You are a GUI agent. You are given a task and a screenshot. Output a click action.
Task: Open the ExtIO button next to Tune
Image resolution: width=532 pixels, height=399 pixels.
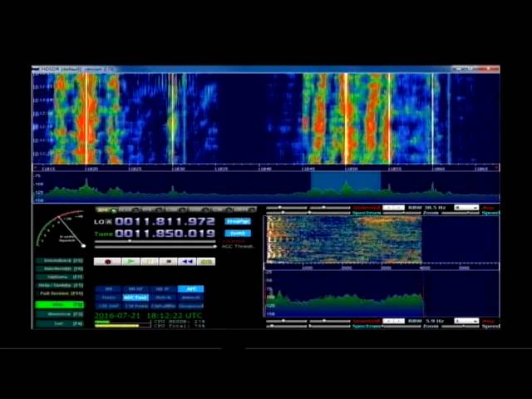point(239,234)
